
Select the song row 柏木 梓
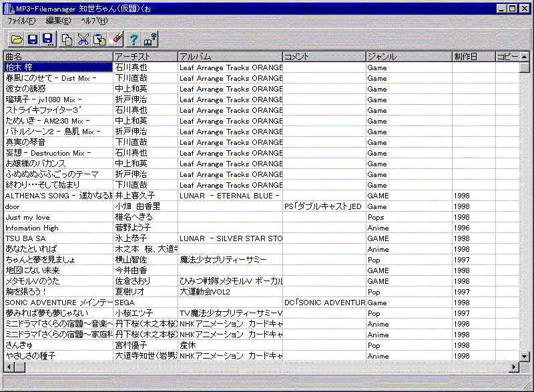pos(58,67)
